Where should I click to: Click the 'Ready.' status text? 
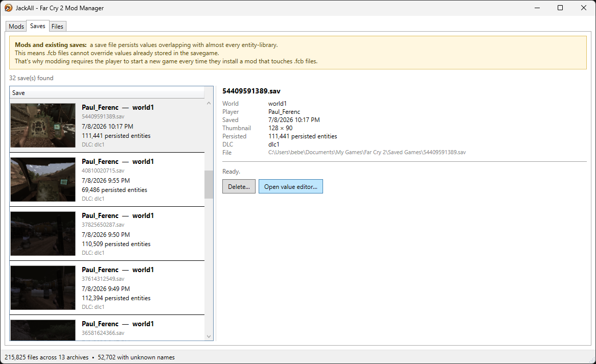231,172
